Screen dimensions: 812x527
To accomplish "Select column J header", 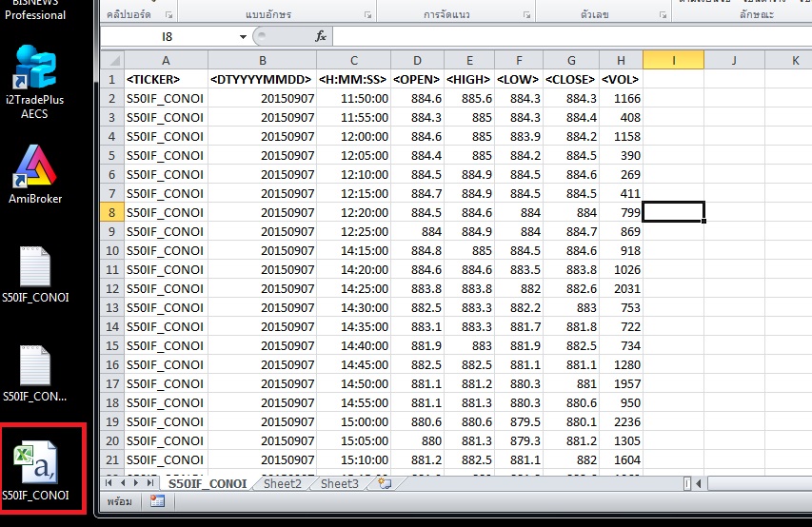I will click(x=734, y=60).
